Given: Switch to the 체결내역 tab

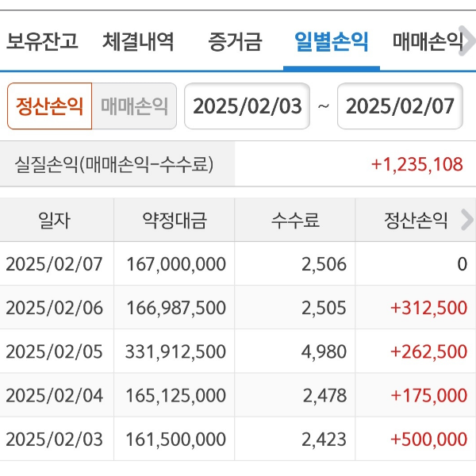Looking at the screenshot, I should [x=138, y=41].
